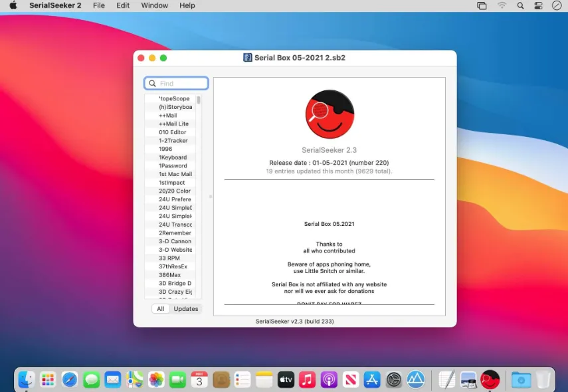Open Launchpad from the Dock
Viewport: 568px width, 392px height.
pyautogui.click(x=48, y=379)
